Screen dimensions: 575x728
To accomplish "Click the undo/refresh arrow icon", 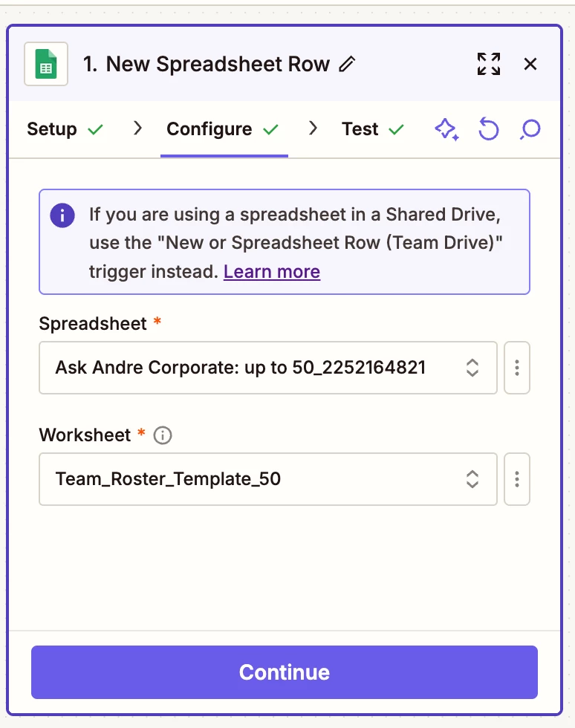I will (488, 129).
